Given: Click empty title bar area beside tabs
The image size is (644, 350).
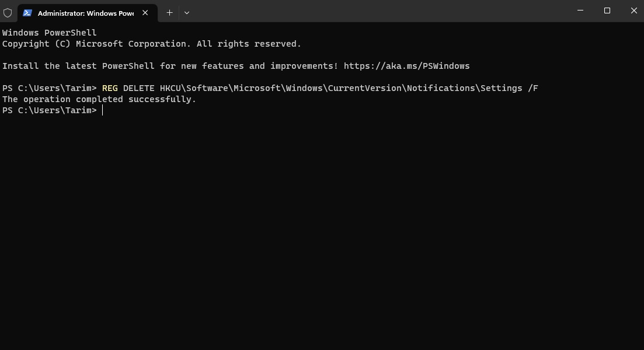Looking at the screenshot, I should 380,12.
